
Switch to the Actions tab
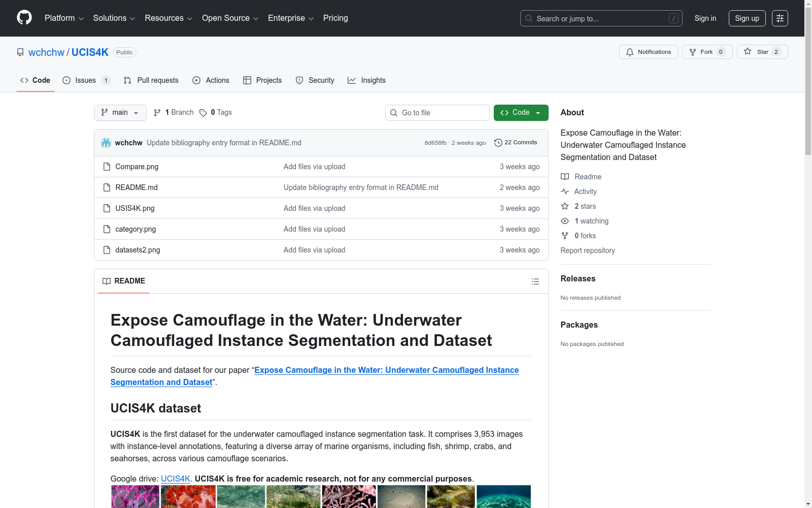click(211, 80)
